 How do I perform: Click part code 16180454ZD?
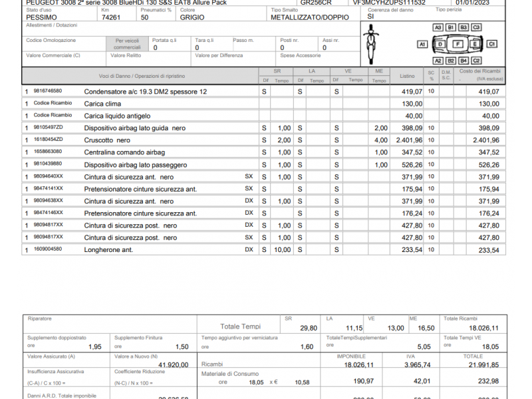tap(48, 140)
